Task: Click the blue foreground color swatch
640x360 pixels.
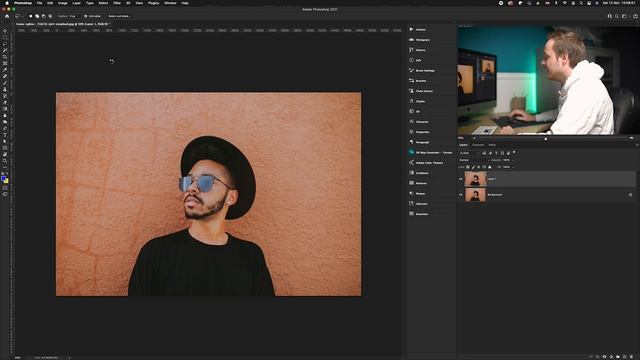Action: 4,178
